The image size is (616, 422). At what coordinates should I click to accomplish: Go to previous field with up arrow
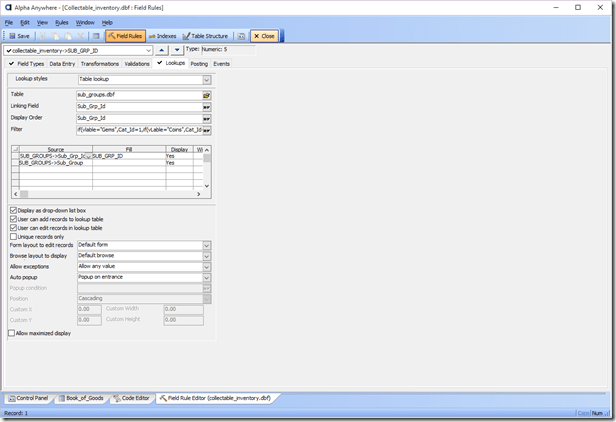(161, 50)
